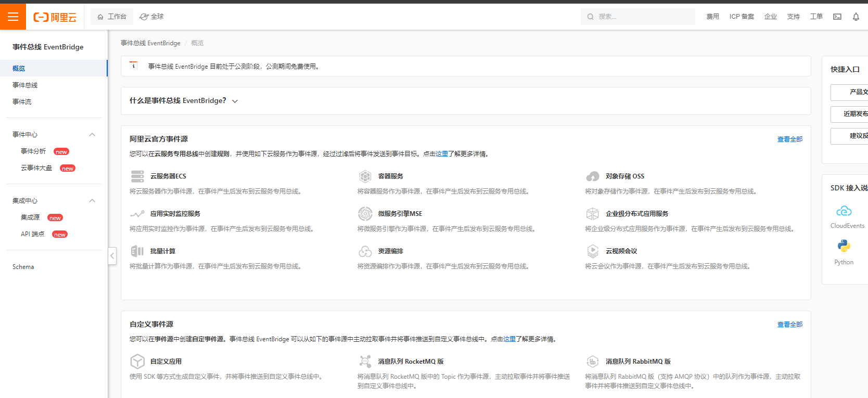Click 这里 link in 自定义事件源 description
Screen dimensions: 868x398
point(509,339)
